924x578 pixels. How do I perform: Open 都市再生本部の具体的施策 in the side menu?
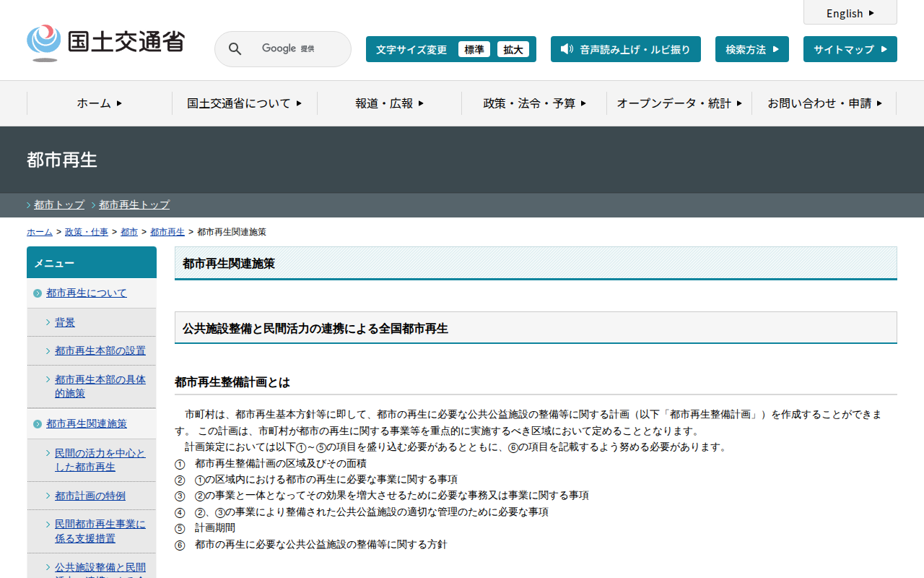pos(100,387)
